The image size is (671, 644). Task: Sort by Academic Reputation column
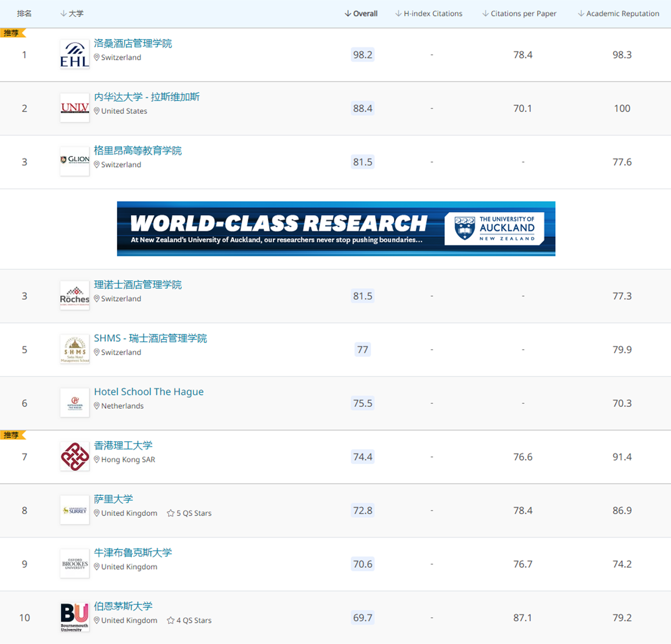[x=619, y=13]
